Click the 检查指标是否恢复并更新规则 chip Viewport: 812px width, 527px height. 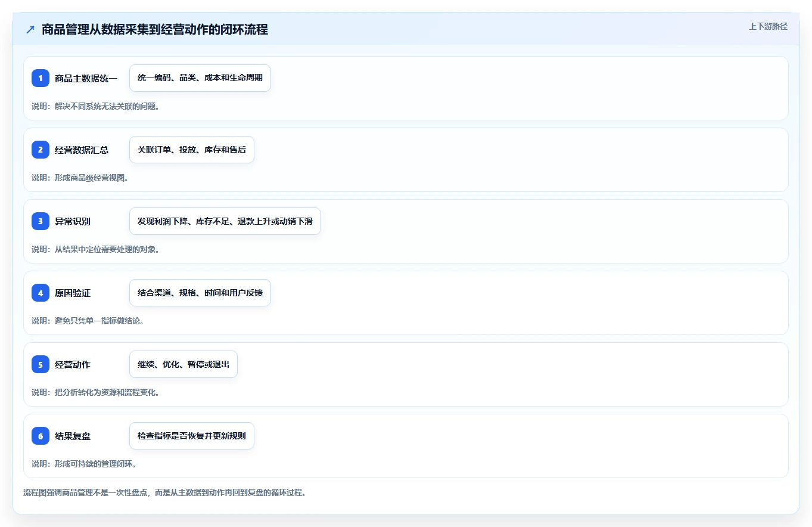pyautogui.click(x=192, y=436)
